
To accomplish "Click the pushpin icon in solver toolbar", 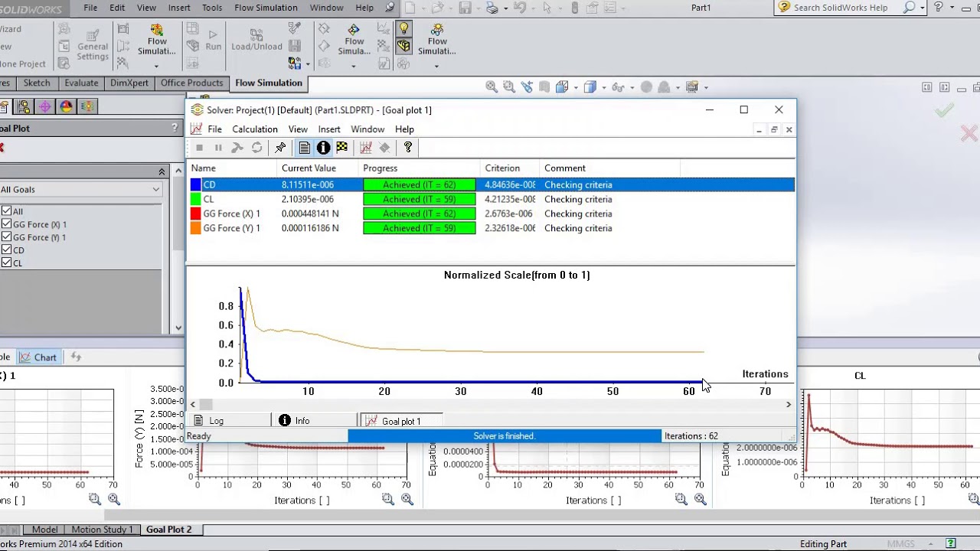I will click(x=280, y=148).
